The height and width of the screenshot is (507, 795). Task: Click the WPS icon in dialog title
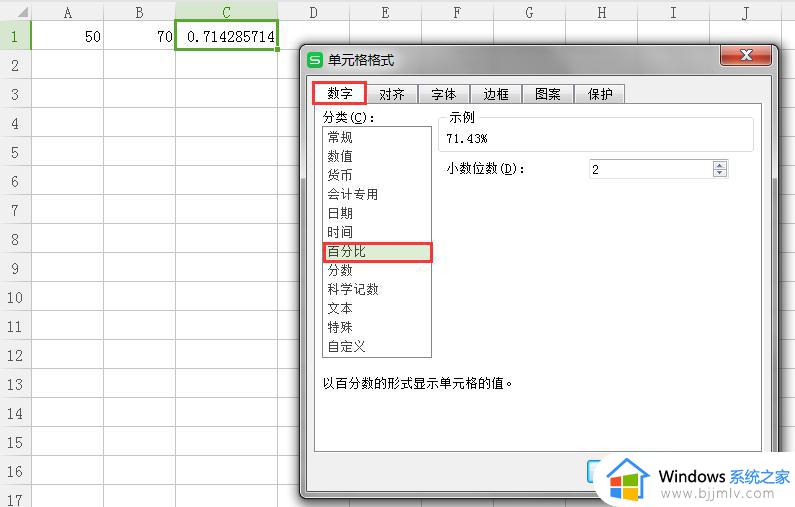(x=314, y=60)
